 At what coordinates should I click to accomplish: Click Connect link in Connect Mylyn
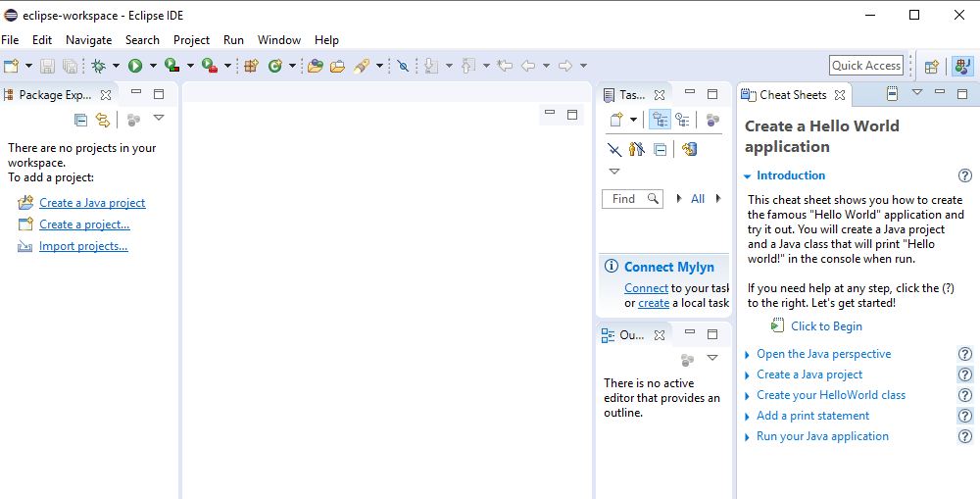(x=646, y=288)
